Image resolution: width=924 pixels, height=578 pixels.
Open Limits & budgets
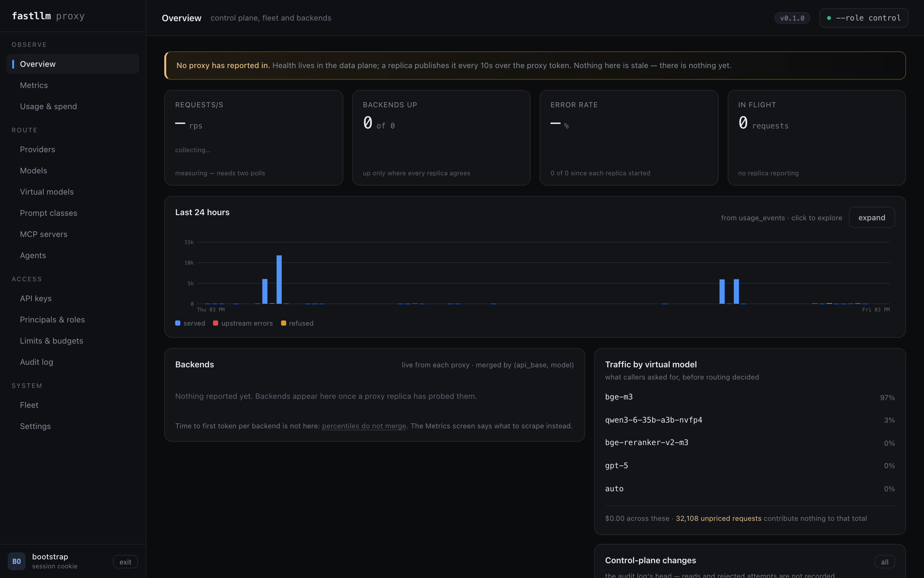point(73,341)
